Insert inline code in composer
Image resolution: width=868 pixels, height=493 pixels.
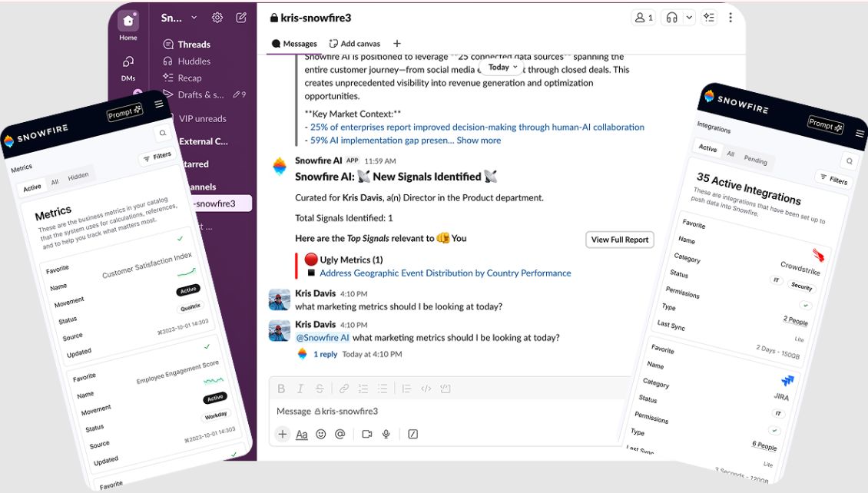click(426, 389)
